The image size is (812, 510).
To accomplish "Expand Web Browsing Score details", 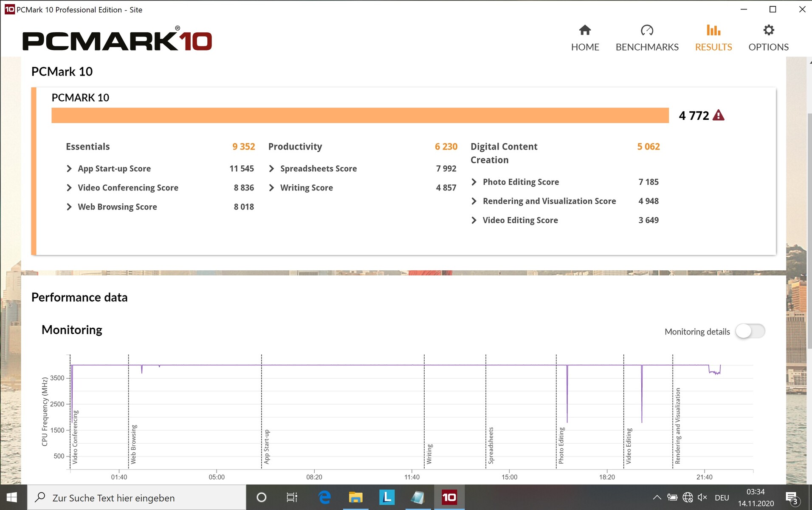I will [x=69, y=207].
